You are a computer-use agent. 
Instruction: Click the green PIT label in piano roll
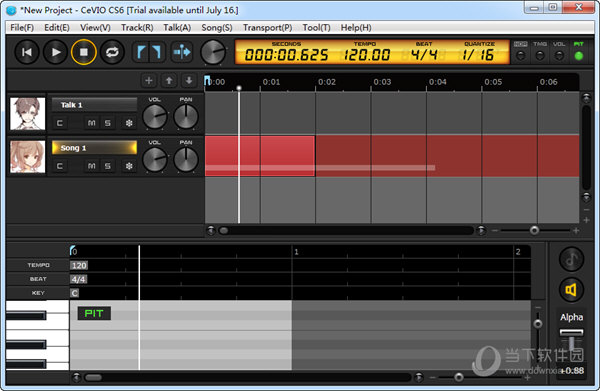(94, 313)
